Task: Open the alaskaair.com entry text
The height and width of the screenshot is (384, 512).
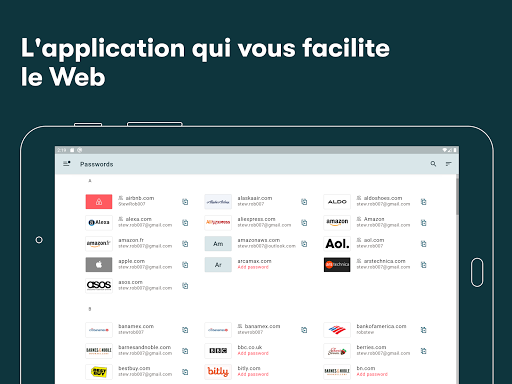Action: click(255, 201)
